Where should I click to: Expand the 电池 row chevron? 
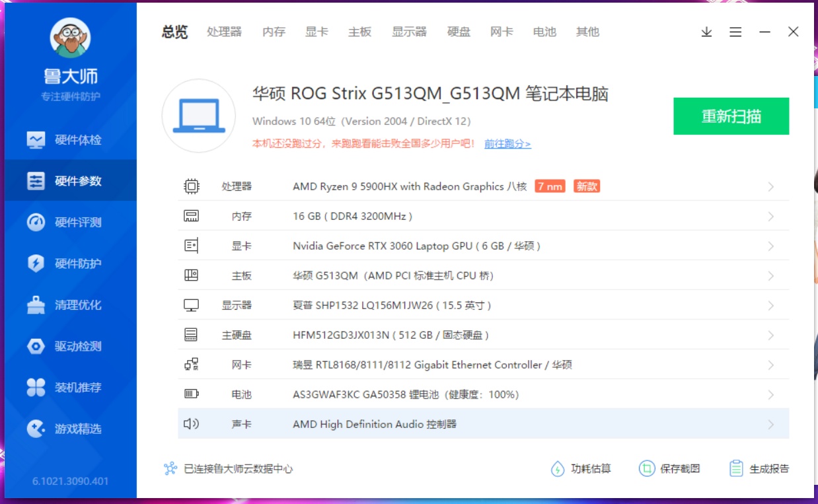pyautogui.click(x=770, y=395)
